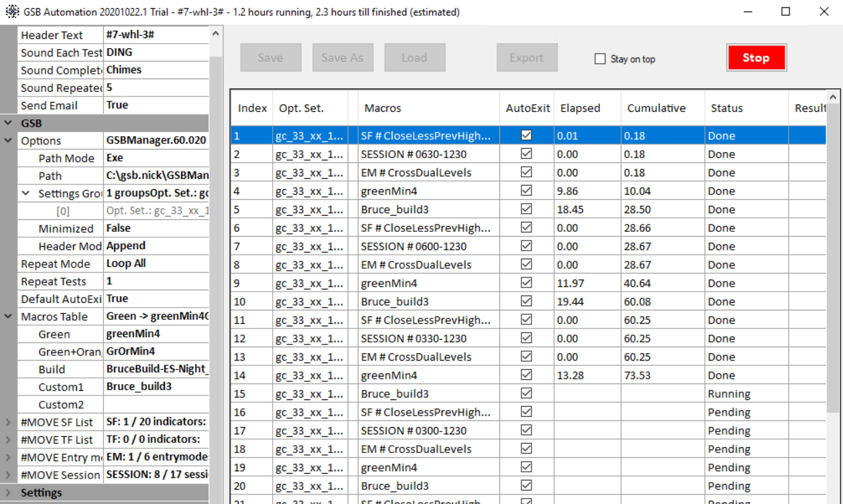Select the Repeat Mode Loop All value
The image size is (843, 504).
point(155,263)
